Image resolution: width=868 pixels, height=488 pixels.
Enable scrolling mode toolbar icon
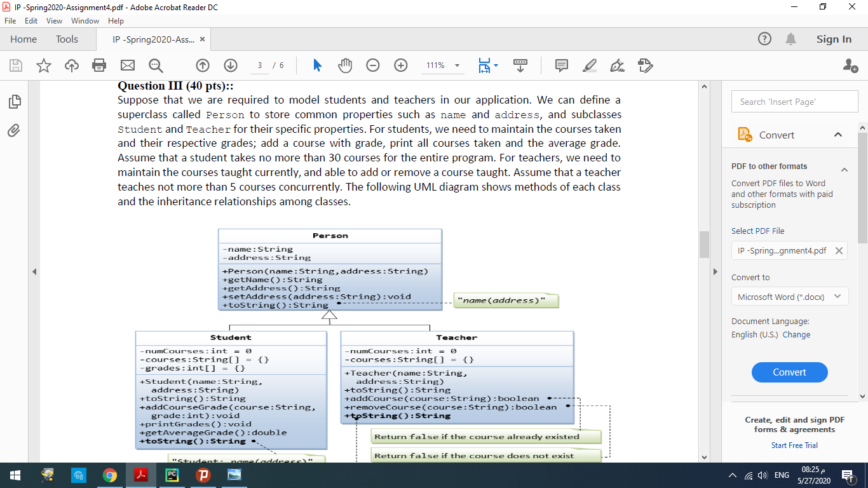click(520, 65)
